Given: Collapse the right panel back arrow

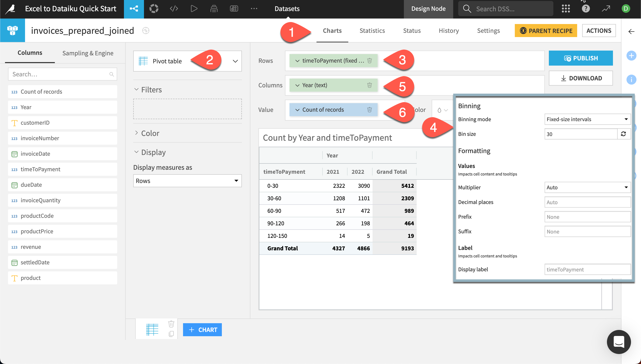Looking at the screenshot, I should click(x=631, y=31).
